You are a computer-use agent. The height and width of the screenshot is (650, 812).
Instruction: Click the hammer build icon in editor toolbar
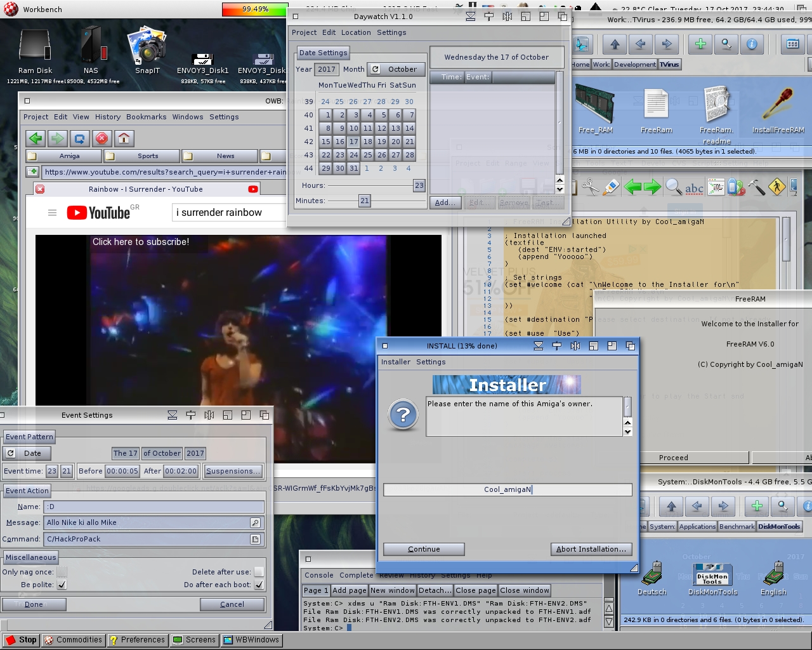pos(756,187)
